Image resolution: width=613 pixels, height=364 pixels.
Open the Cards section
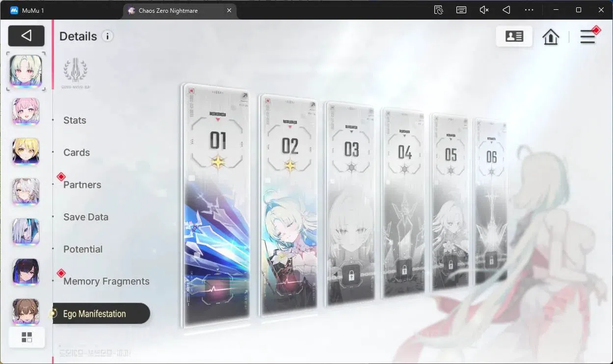click(77, 153)
